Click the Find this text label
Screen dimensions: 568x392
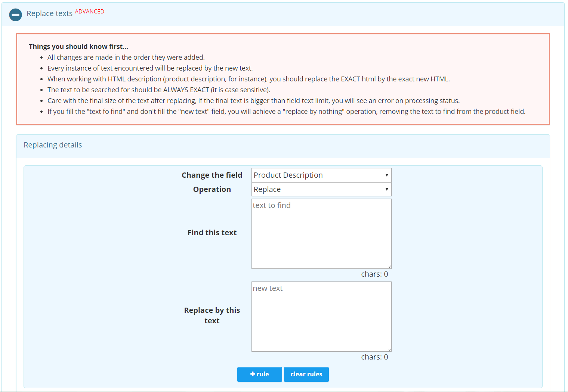click(212, 233)
